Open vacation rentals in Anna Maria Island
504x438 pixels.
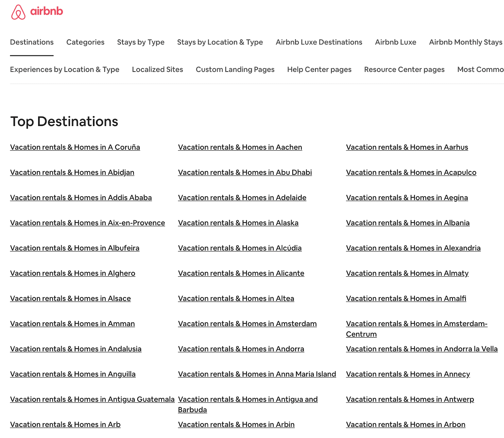tap(257, 374)
